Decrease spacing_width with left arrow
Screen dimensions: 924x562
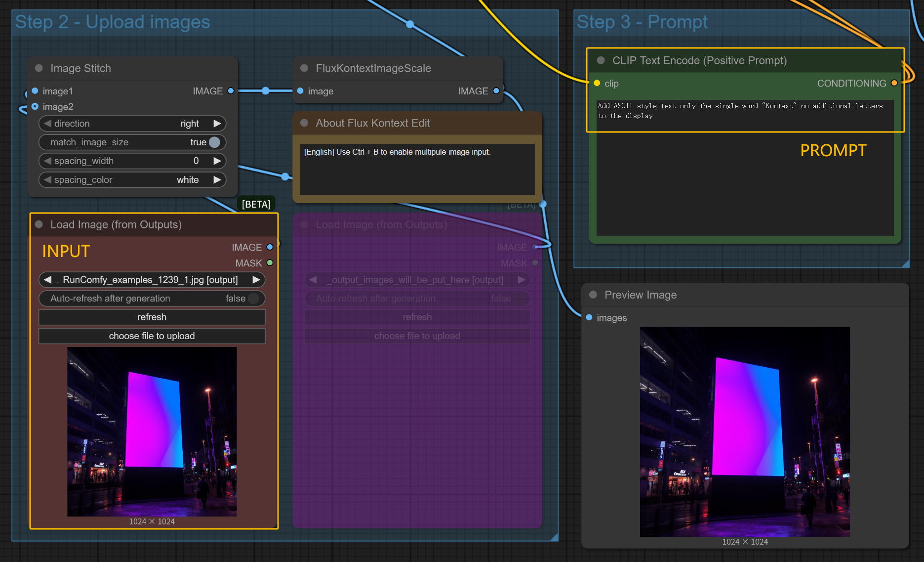tap(47, 161)
